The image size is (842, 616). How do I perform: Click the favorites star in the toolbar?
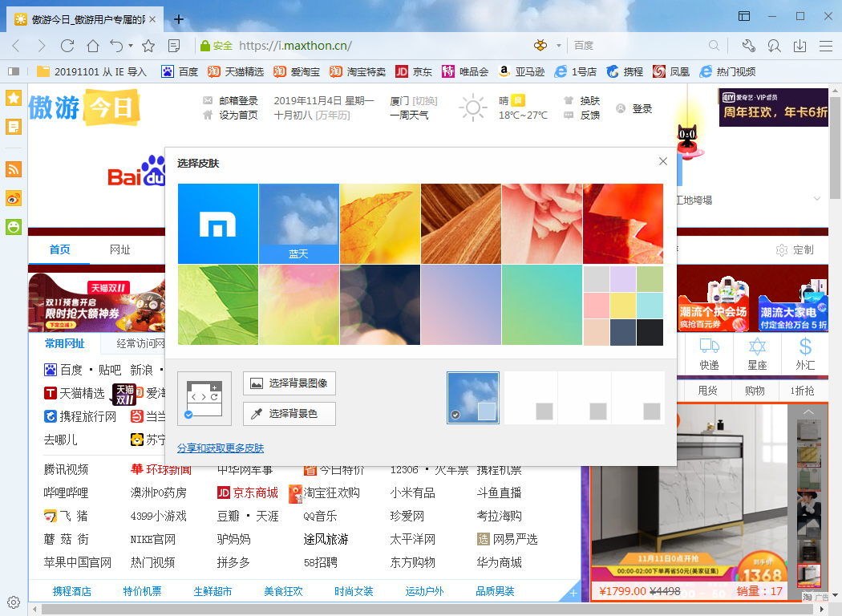pyautogui.click(x=148, y=46)
